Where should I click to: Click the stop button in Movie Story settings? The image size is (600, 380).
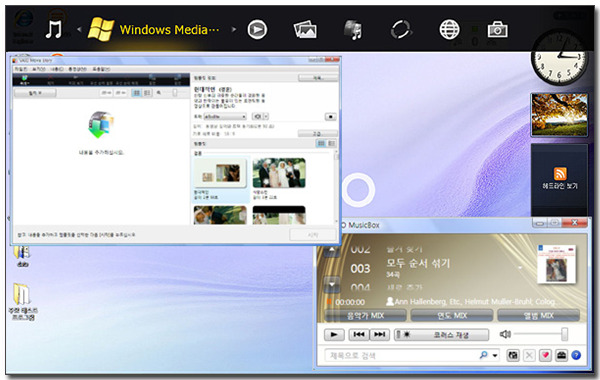[x=331, y=116]
